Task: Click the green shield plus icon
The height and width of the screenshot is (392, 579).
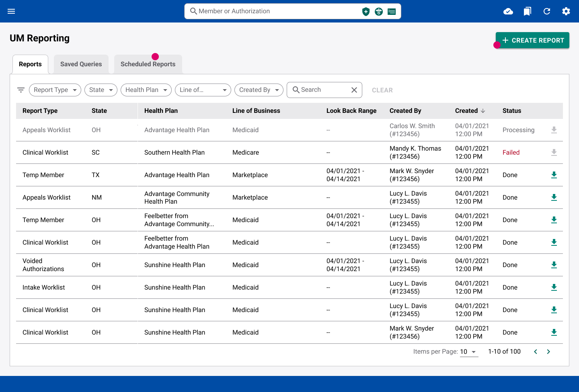Action: [366, 12]
